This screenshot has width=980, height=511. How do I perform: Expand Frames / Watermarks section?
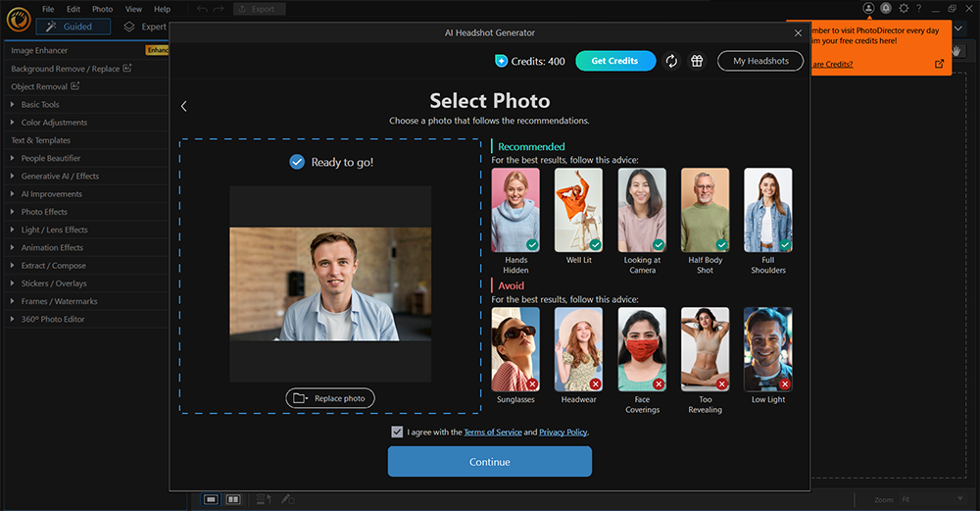[86, 301]
